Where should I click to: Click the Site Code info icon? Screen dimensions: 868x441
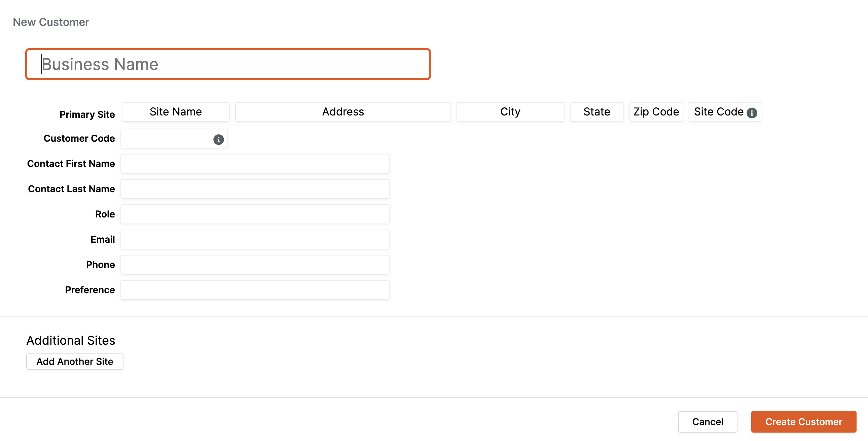click(x=751, y=113)
